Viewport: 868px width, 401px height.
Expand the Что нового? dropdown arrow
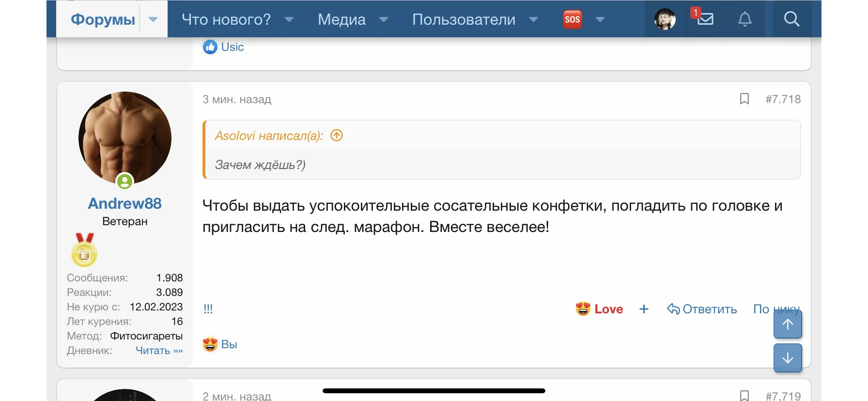point(289,20)
